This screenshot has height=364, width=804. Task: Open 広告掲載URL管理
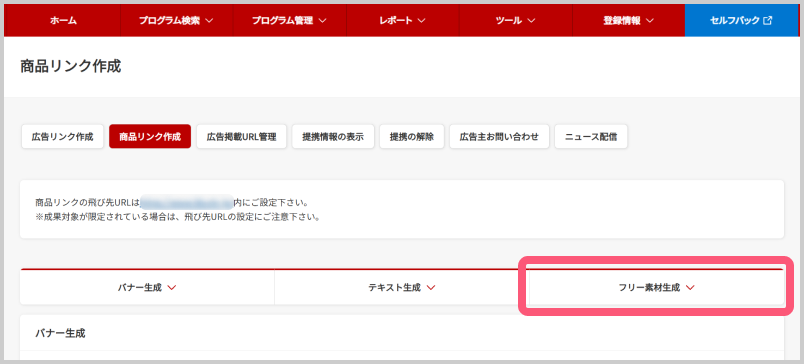pos(242,137)
